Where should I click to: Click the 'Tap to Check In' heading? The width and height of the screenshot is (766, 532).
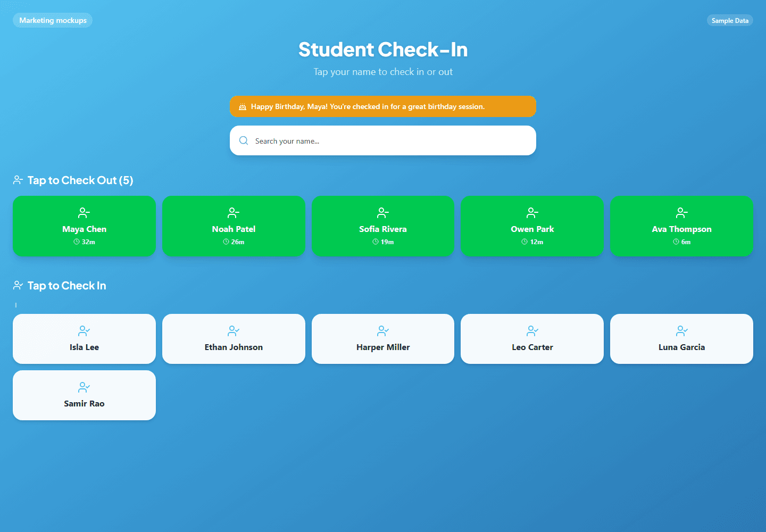point(67,286)
